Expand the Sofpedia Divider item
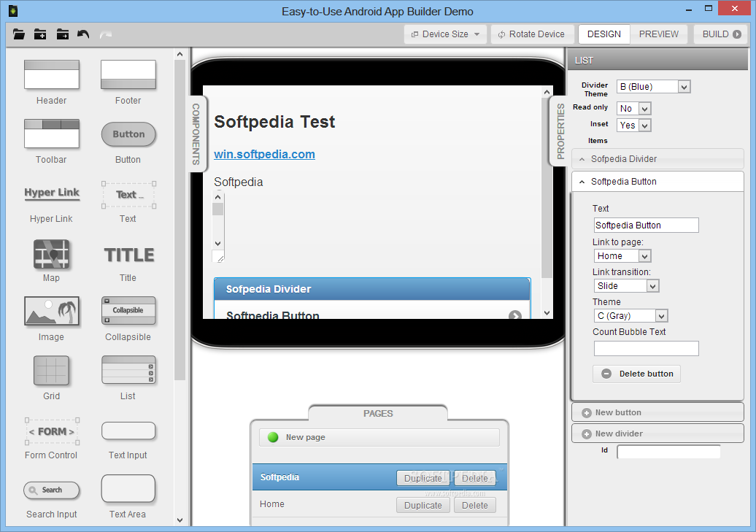The width and height of the screenshot is (756, 532). (657, 158)
